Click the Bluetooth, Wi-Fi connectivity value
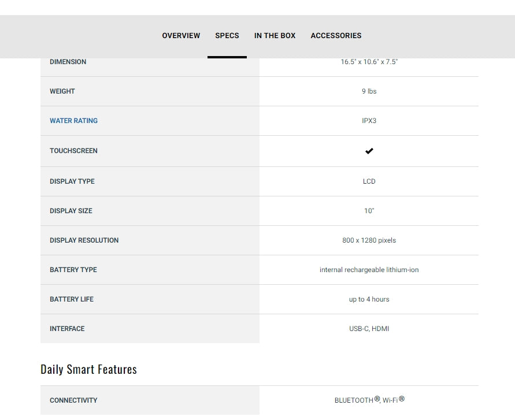The width and height of the screenshot is (515, 420). (369, 400)
